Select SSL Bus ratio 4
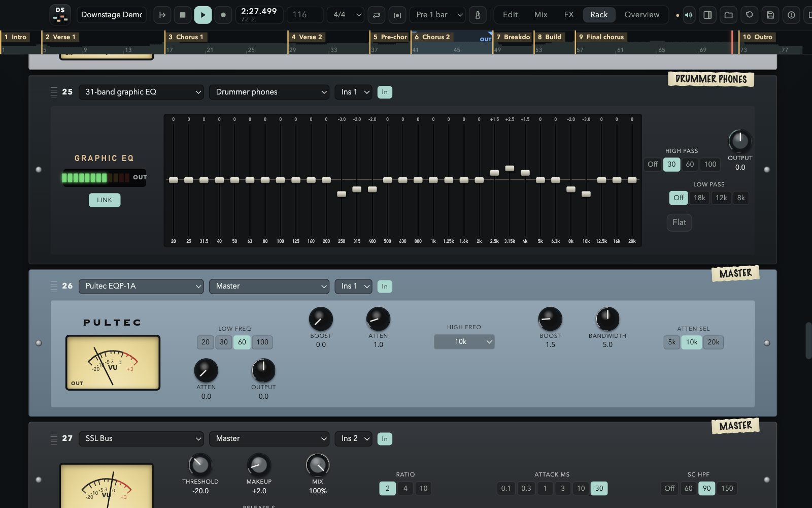The width and height of the screenshot is (812, 508). (x=405, y=488)
